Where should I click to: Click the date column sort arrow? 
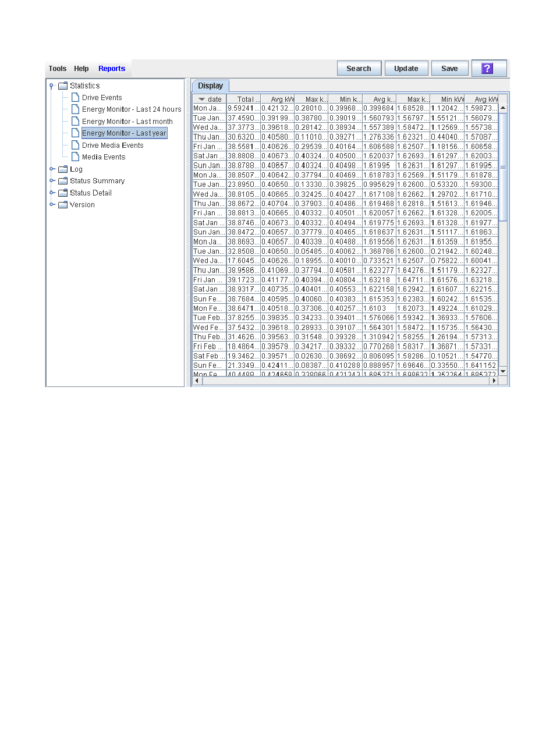click(201, 100)
